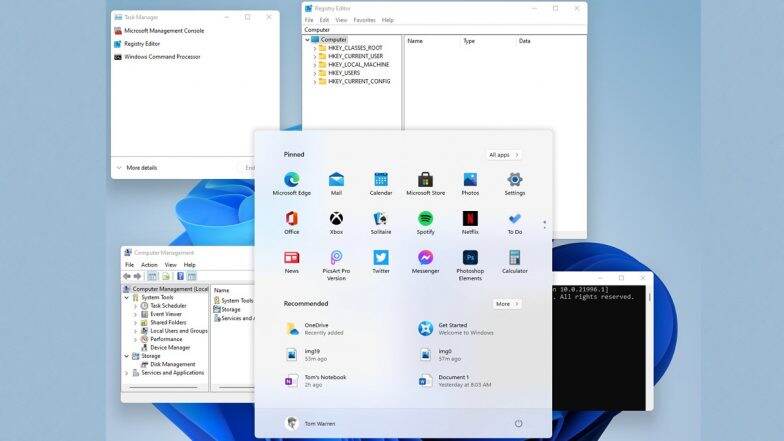Open Action menu in Computer Management
This screenshot has width=784, height=441.
149,264
